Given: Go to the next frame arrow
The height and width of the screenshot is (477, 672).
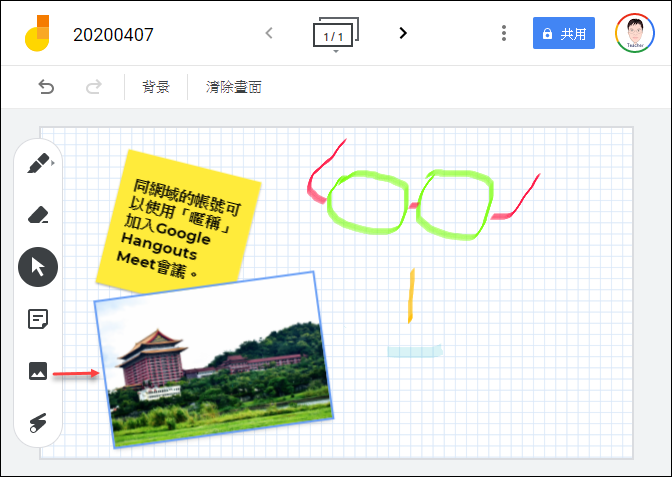Looking at the screenshot, I should 402,33.
